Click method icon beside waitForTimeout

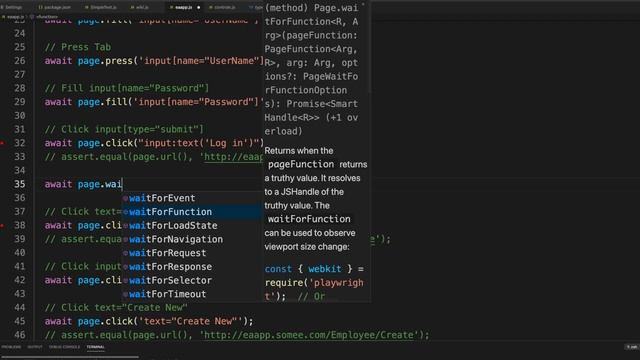[126, 294]
